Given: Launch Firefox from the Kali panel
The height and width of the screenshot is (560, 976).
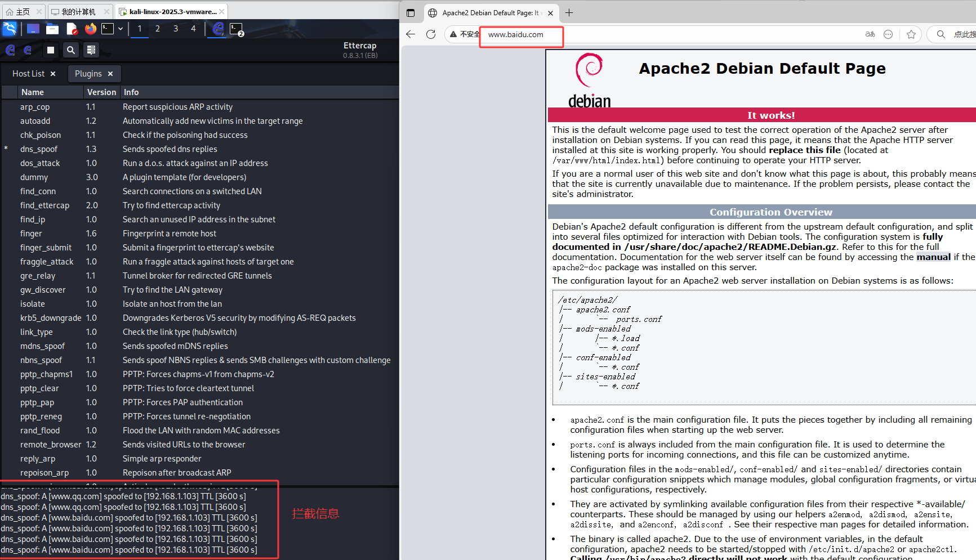Looking at the screenshot, I should (x=90, y=29).
